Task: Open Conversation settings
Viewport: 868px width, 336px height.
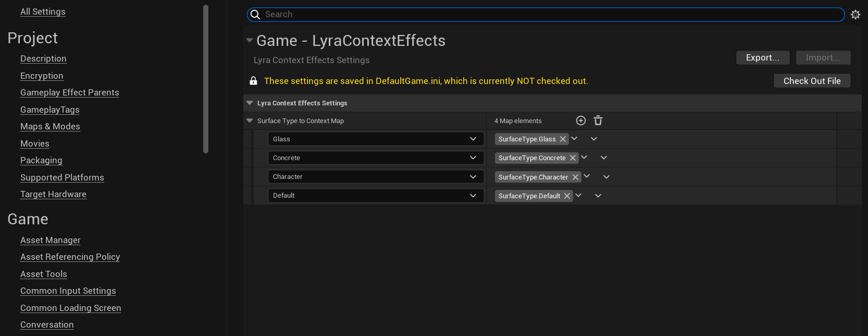Action: (x=47, y=325)
